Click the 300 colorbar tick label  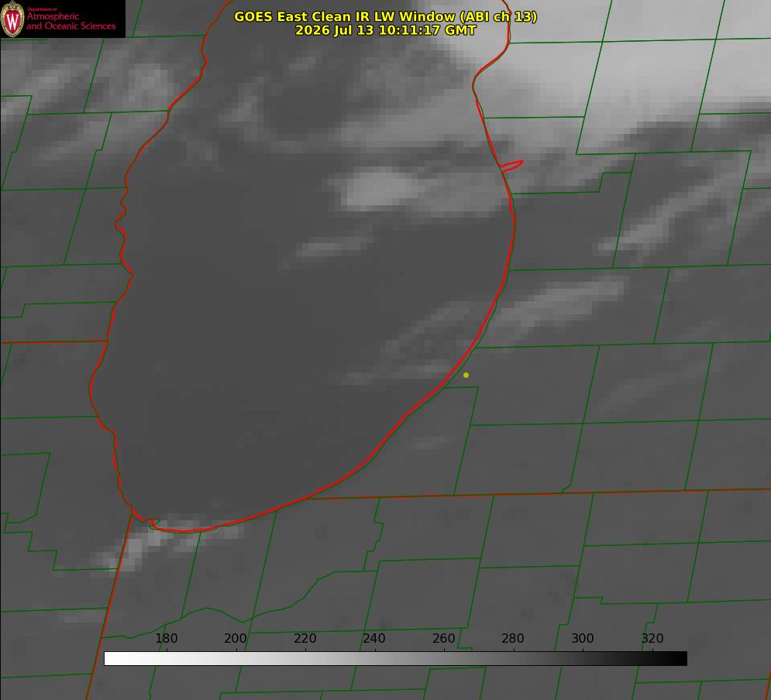583,638
